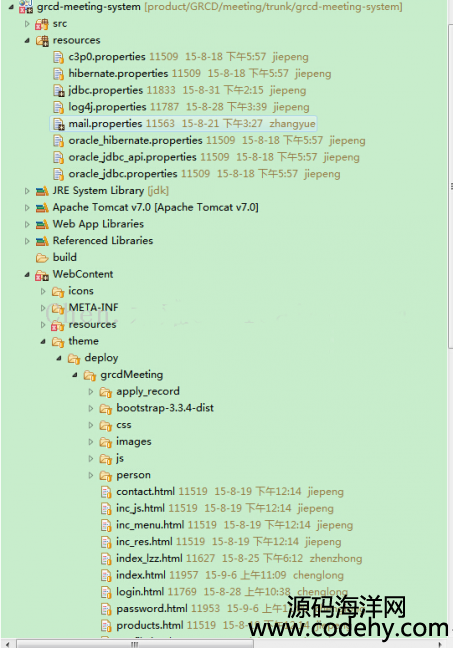Click the index.html file icon
The height and width of the screenshot is (648, 453).
coord(106,575)
